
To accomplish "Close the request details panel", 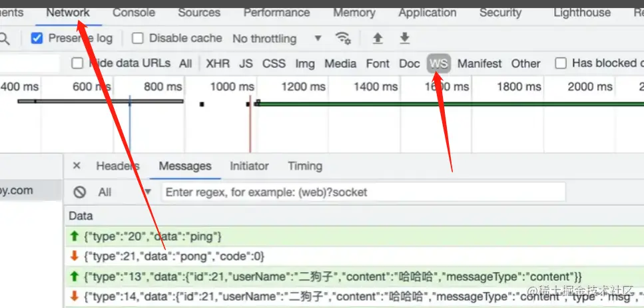I will pos(77,166).
